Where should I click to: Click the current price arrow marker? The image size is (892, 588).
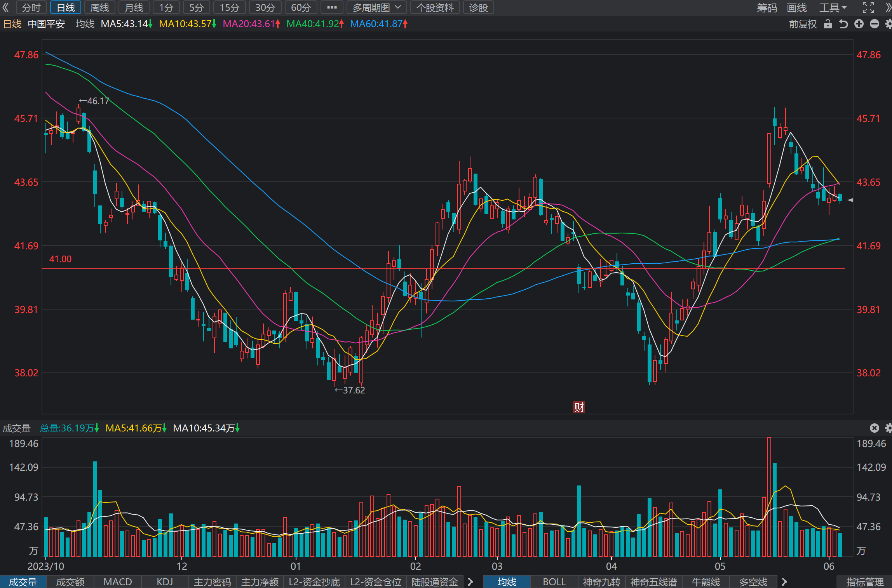pos(850,200)
